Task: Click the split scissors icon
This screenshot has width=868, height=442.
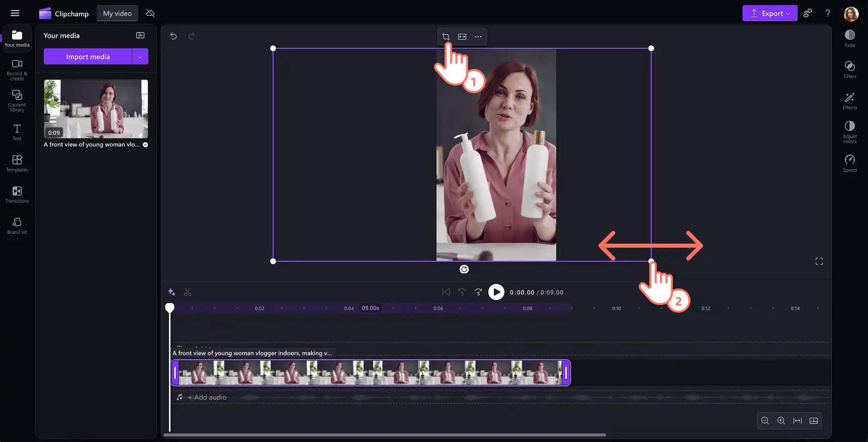Action: pos(188,292)
